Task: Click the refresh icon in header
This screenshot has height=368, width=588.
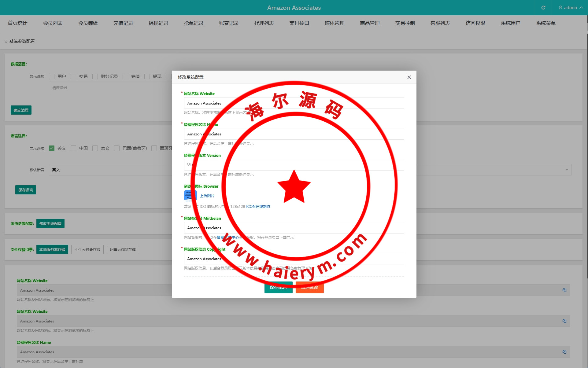Action: (543, 8)
